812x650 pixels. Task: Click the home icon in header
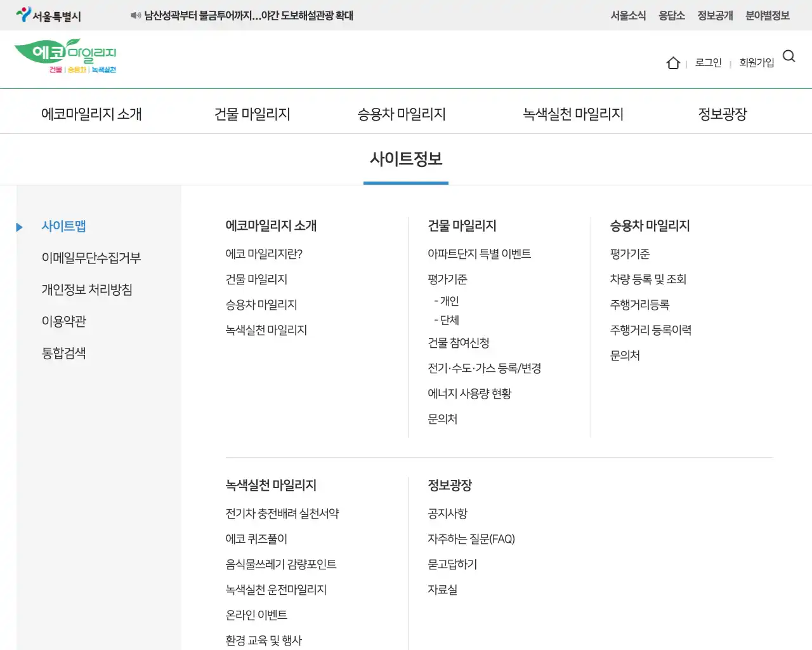click(x=673, y=63)
